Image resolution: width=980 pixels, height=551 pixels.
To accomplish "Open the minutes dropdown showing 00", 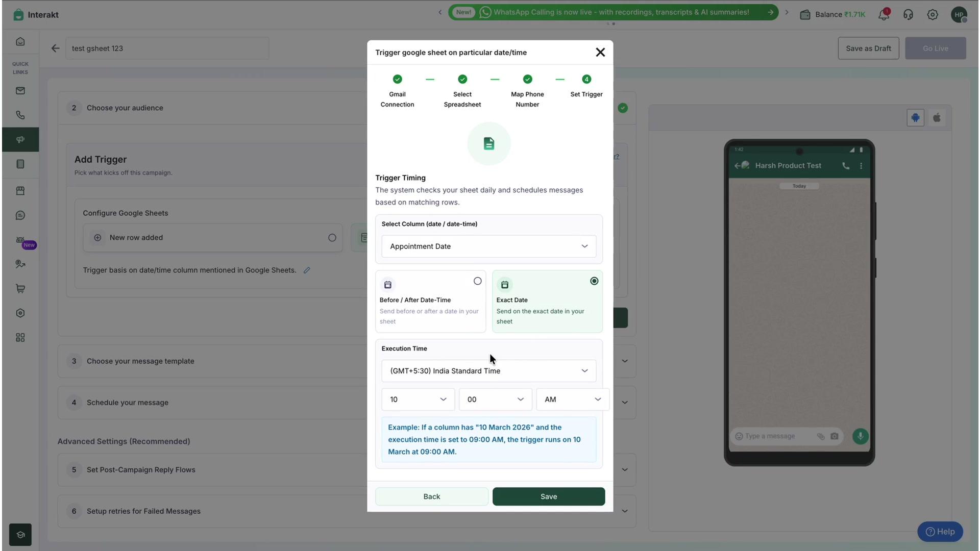I will (x=495, y=399).
